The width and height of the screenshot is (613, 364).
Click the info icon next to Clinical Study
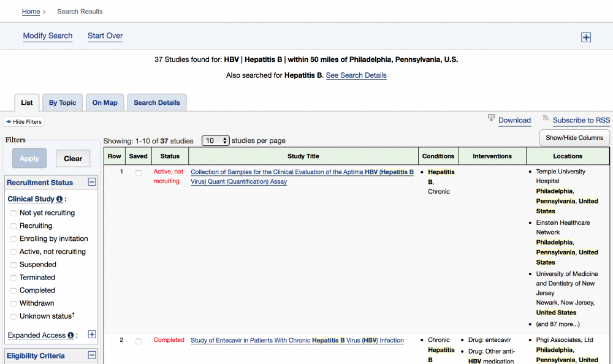(x=59, y=199)
